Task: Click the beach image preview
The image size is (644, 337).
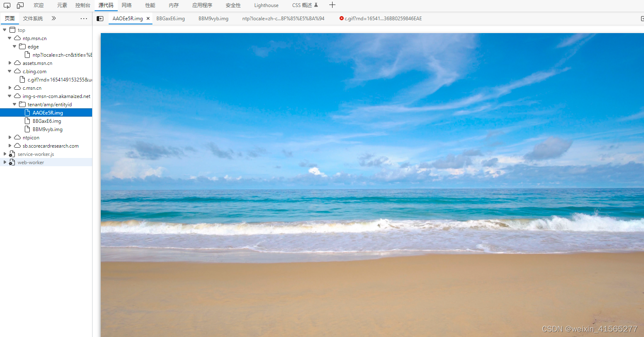Action: (372, 185)
